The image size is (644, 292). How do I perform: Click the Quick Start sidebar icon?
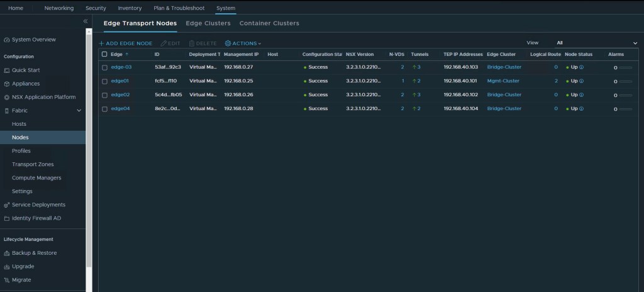[7, 70]
